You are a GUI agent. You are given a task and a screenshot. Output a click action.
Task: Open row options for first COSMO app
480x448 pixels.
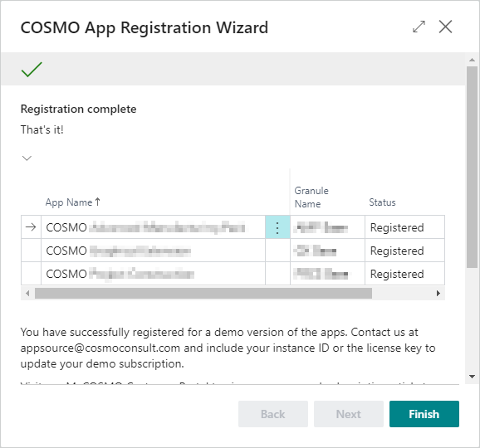coord(277,227)
